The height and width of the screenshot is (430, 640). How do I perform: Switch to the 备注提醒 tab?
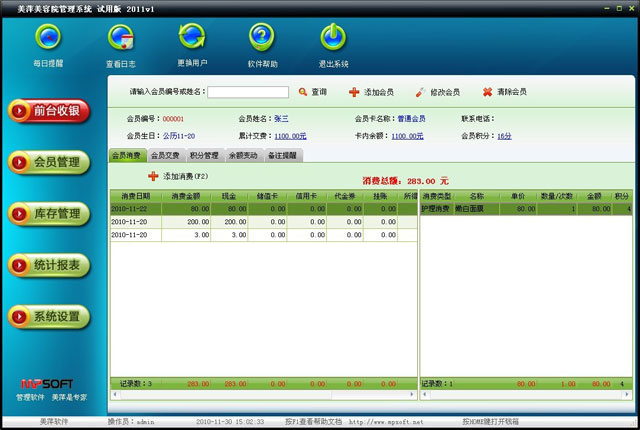click(282, 156)
